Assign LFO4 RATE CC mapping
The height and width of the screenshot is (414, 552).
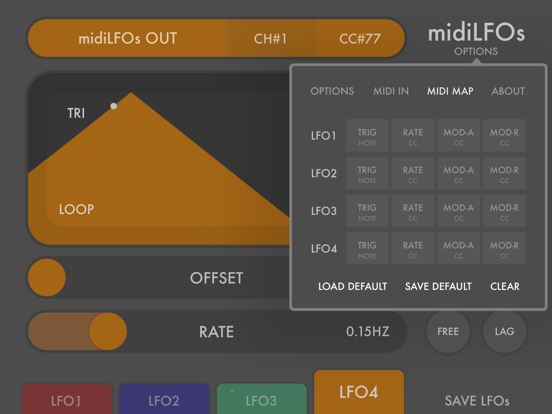click(413, 249)
